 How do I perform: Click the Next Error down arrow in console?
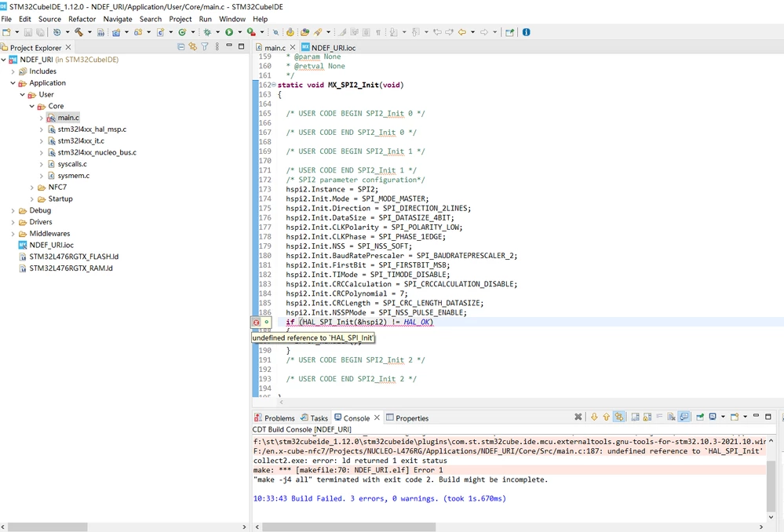pos(594,417)
